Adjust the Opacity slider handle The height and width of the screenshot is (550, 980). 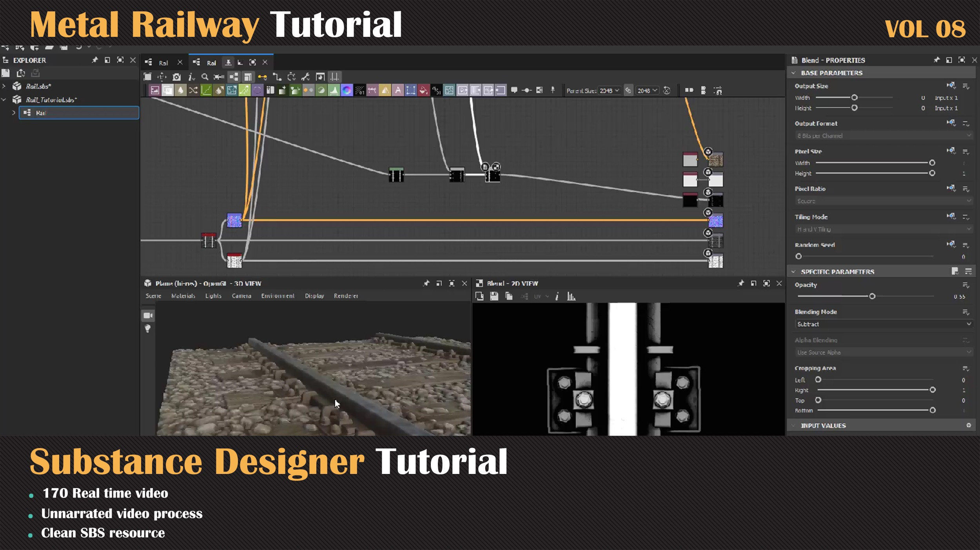click(x=872, y=296)
